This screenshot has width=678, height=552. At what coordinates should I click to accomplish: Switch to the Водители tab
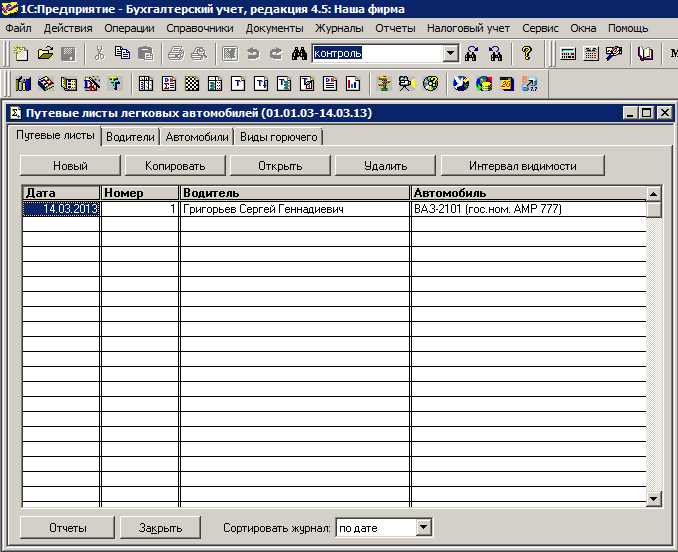point(130,137)
